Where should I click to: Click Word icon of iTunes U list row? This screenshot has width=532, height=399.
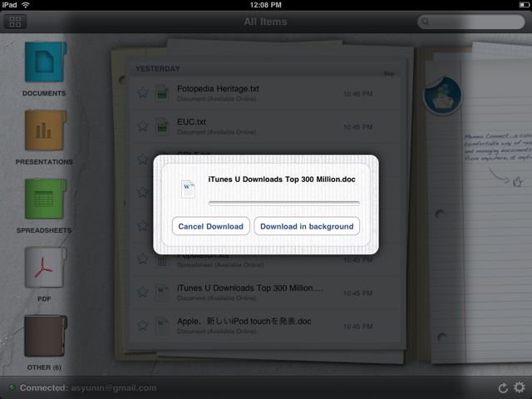162,292
